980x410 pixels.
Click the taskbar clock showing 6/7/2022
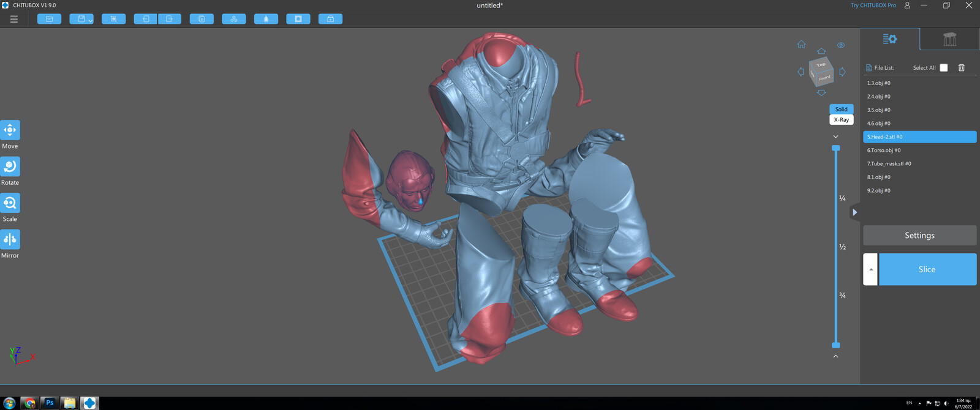click(x=963, y=403)
